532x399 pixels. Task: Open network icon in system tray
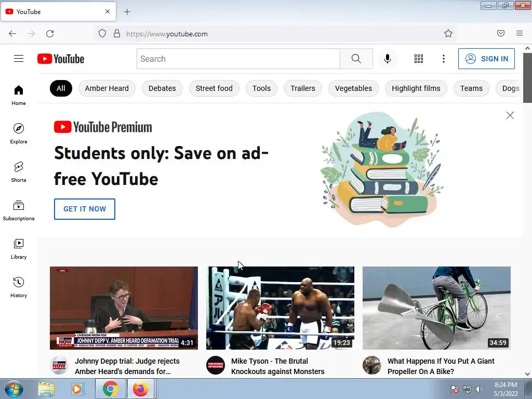[x=467, y=389]
